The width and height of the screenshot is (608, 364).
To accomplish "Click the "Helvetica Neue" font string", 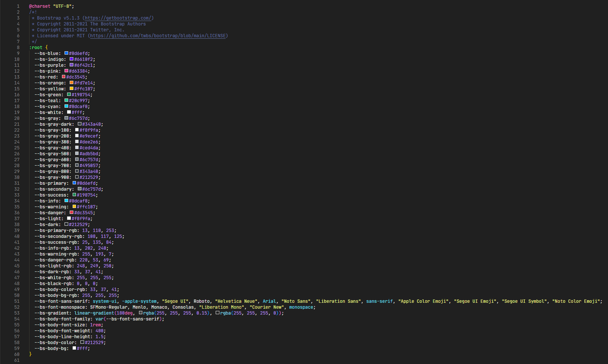I will point(236,301).
